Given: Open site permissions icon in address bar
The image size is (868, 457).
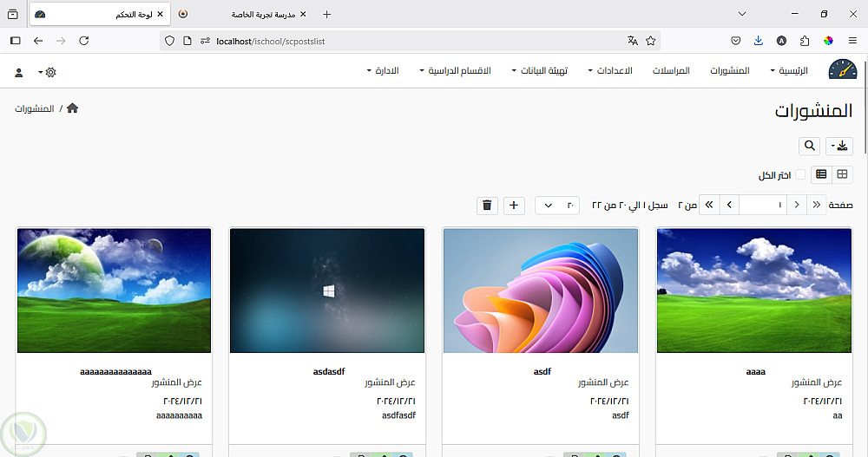Looking at the screenshot, I should pos(205,41).
